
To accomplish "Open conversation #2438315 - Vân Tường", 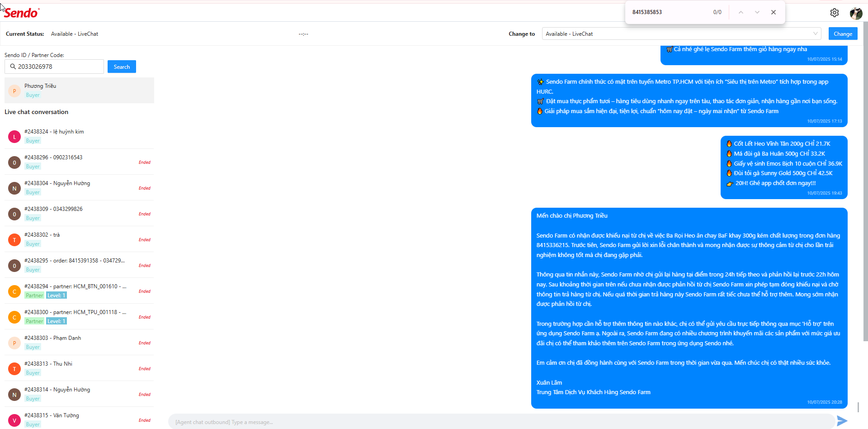I will coord(79,419).
